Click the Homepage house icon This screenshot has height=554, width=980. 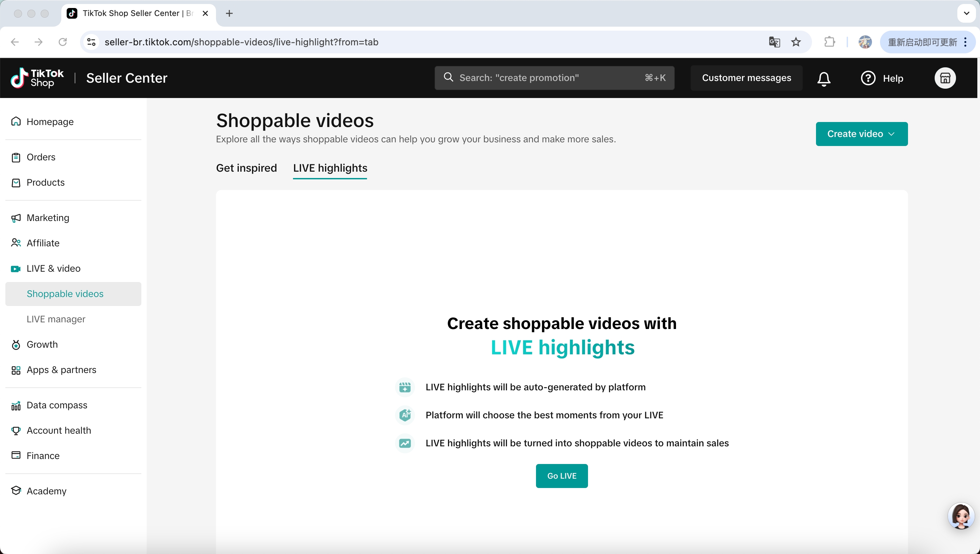16,121
